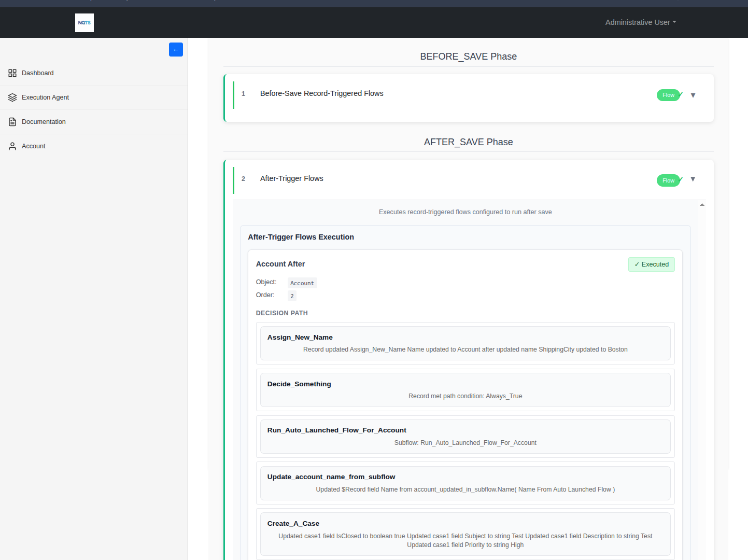The width and height of the screenshot is (748, 560).
Task: Switch to the Account menu item
Action: coord(33,146)
